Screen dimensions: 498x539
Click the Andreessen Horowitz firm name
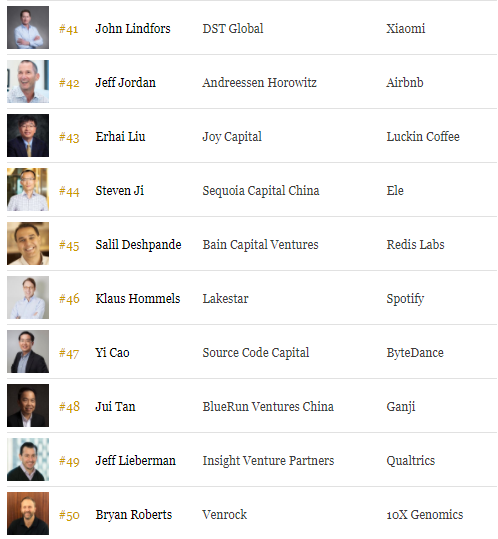(x=259, y=82)
